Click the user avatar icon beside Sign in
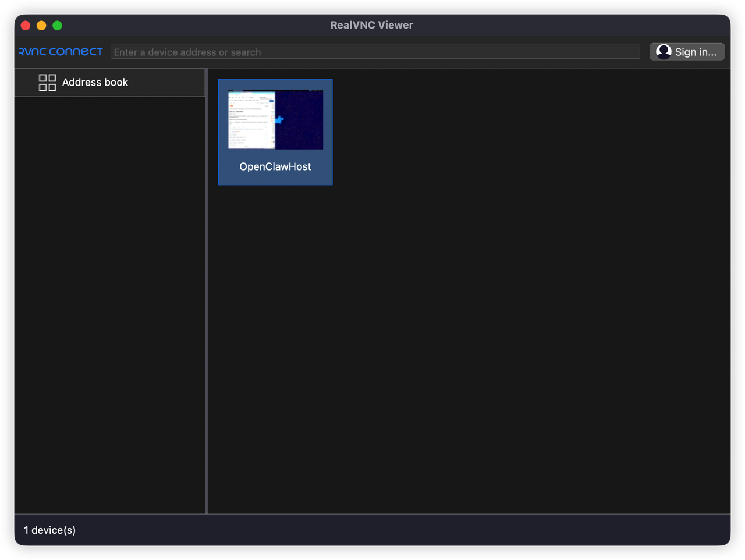The width and height of the screenshot is (745, 560). 664,52
